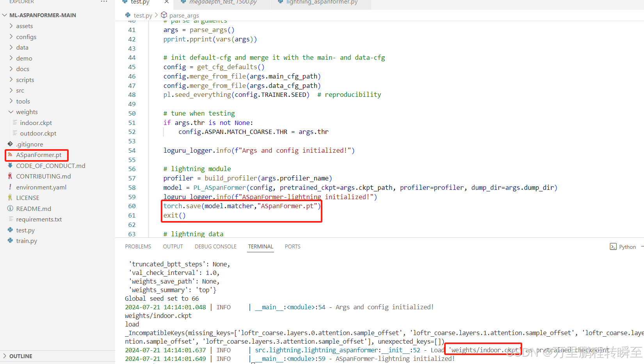Click environment.yaml's file icon

11,187
